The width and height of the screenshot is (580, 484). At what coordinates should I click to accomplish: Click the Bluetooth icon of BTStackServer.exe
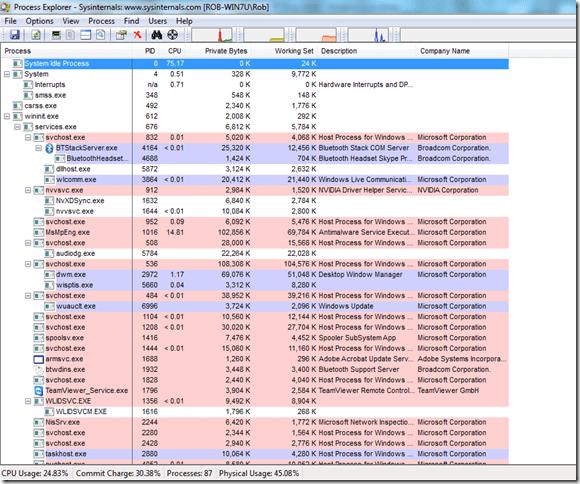(x=49, y=148)
